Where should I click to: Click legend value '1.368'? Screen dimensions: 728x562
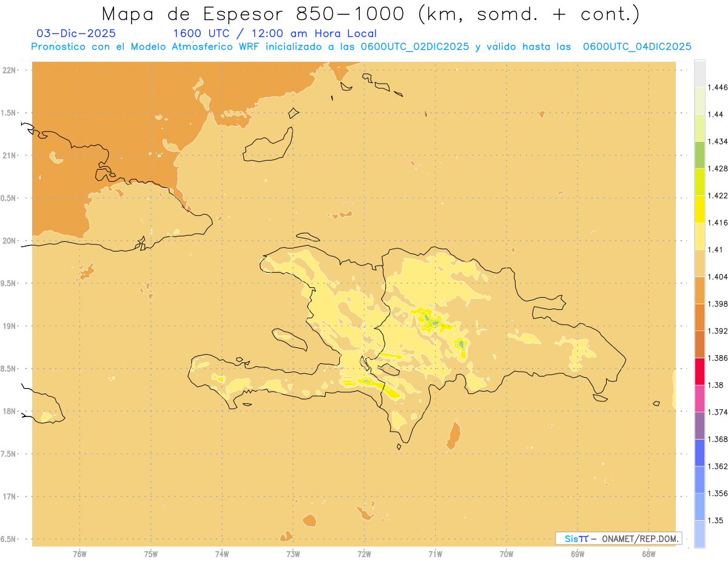tap(719, 440)
